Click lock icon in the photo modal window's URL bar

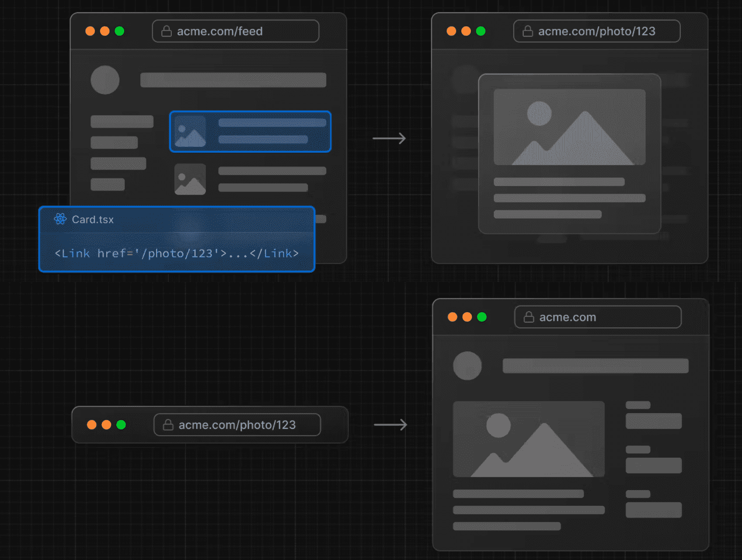528,31
